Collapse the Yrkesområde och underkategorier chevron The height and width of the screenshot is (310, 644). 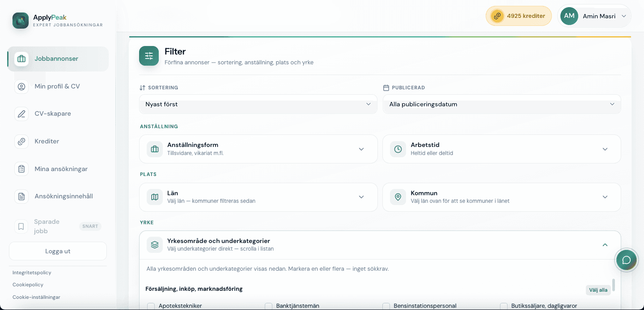click(x=605, y=245)
